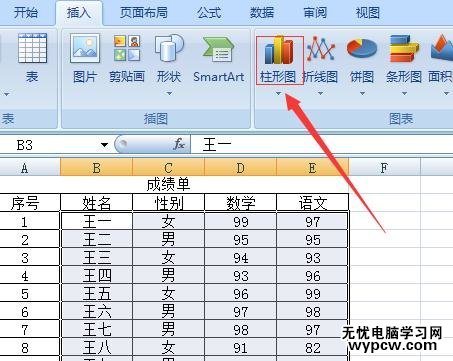Switch to the 页面布局 Page Layout tab

pos(144,13)
